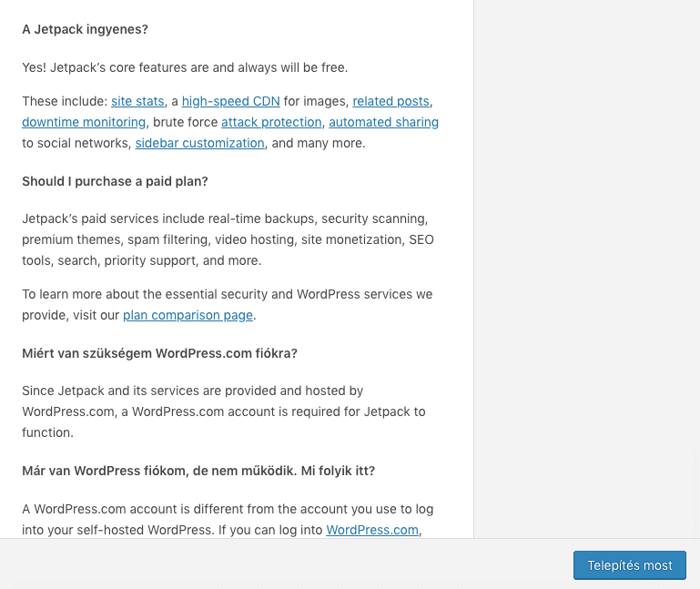
Task: Click the 'To learn more about' paragraph text
Action: pos(228,305)
